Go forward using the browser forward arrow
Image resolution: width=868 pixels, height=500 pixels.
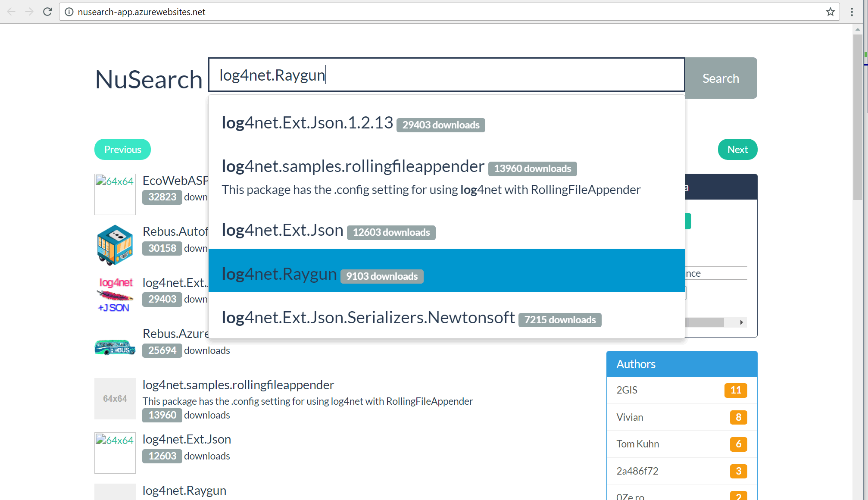pos(29,12)
